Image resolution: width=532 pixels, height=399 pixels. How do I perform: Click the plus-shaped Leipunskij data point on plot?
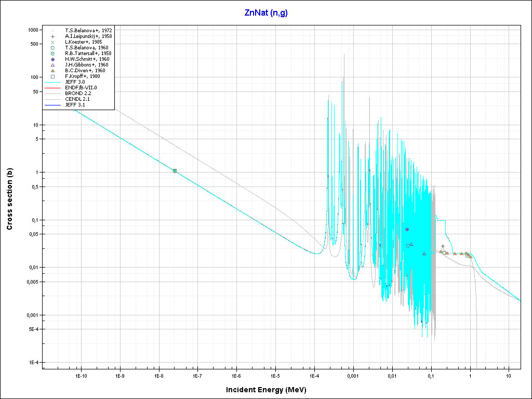(x=443, y=246)
